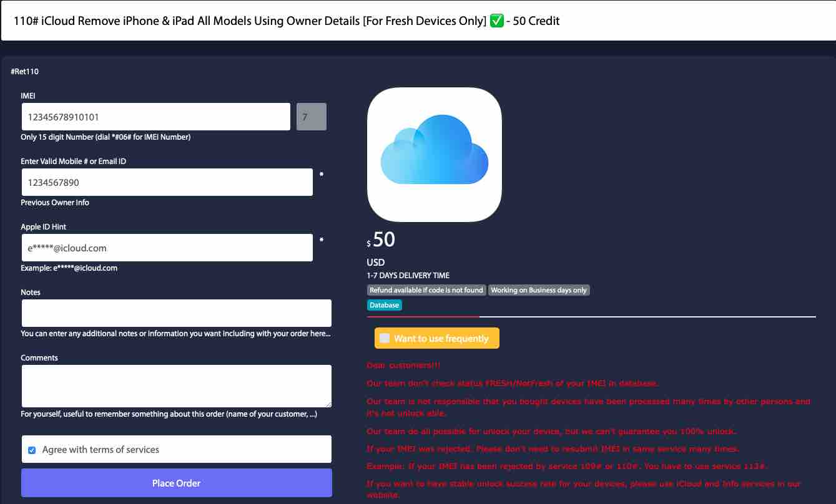Click the 1-7 DAYS DELIVERY TIME text

(x=408, y=275)
